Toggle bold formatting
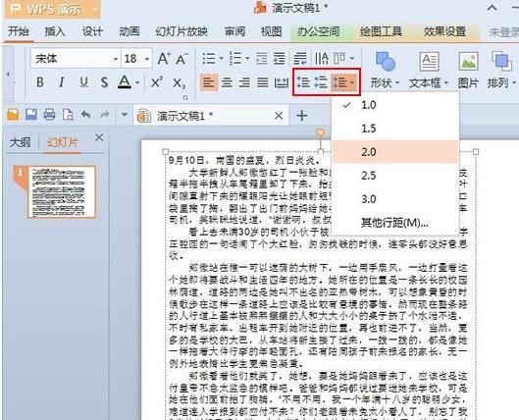The height and width of the screenshot is (420, 519). [40, 81]
